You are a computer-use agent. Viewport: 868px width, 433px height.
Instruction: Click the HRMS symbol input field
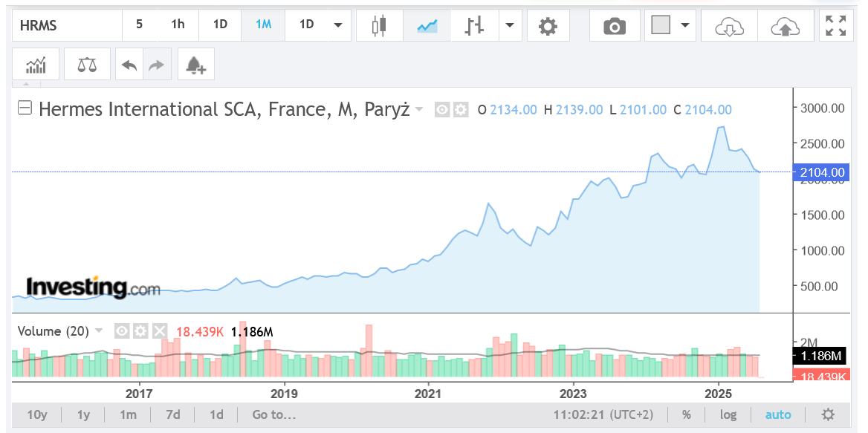(x=67, y=26)
